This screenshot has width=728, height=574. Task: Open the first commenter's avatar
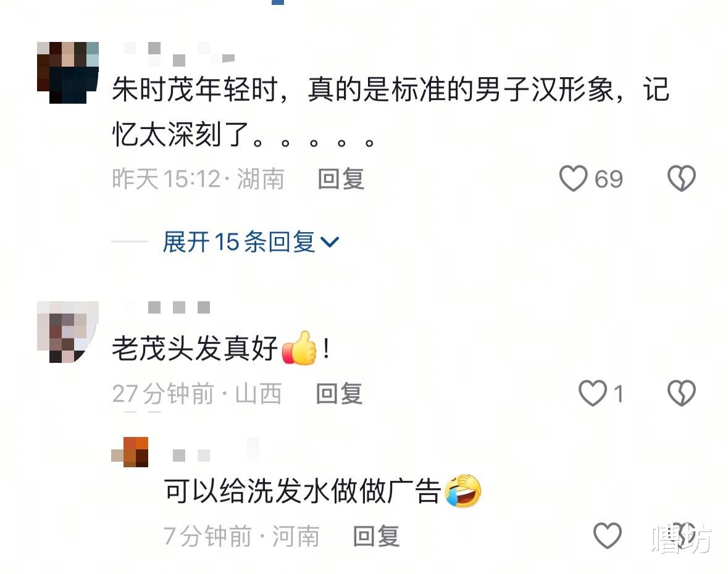point(68,72)
